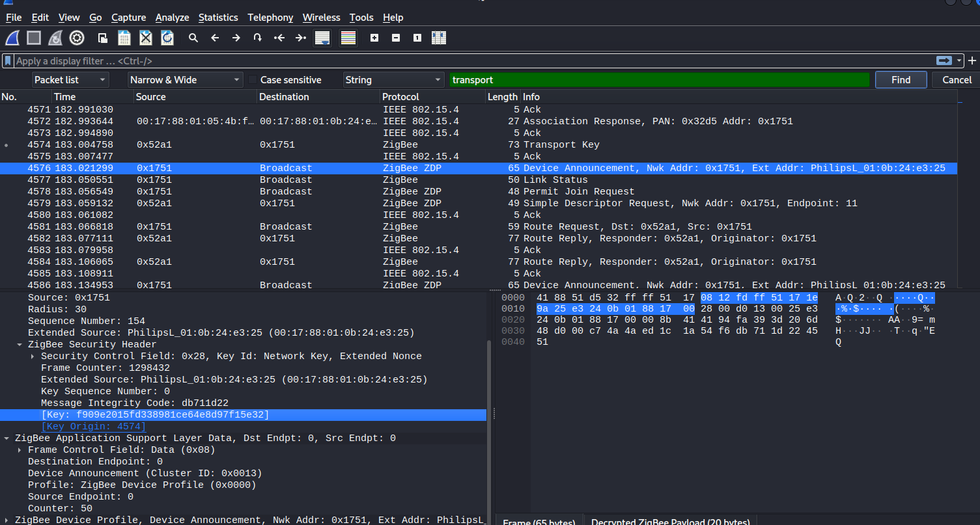Open display filter history dropdown arrow
The image size is (980, 525).
pos(960,61)
